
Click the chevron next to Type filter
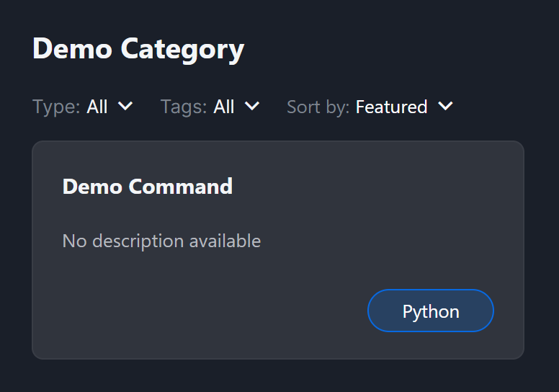(x=125, y=106)
